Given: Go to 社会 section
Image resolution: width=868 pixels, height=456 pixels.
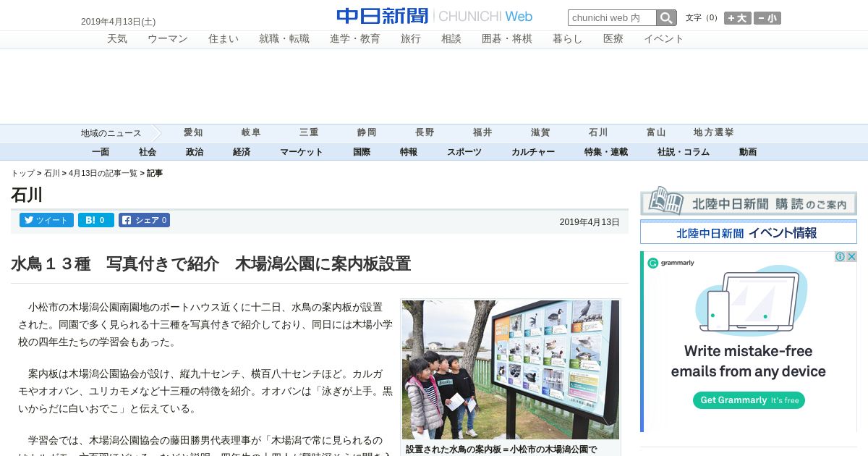Looking at the screenshot, I should 148,152.
